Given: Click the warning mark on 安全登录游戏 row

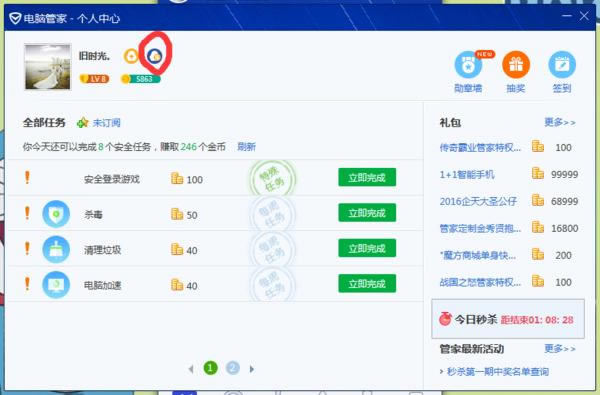Looking at the screenshot, I should (27, 178).
